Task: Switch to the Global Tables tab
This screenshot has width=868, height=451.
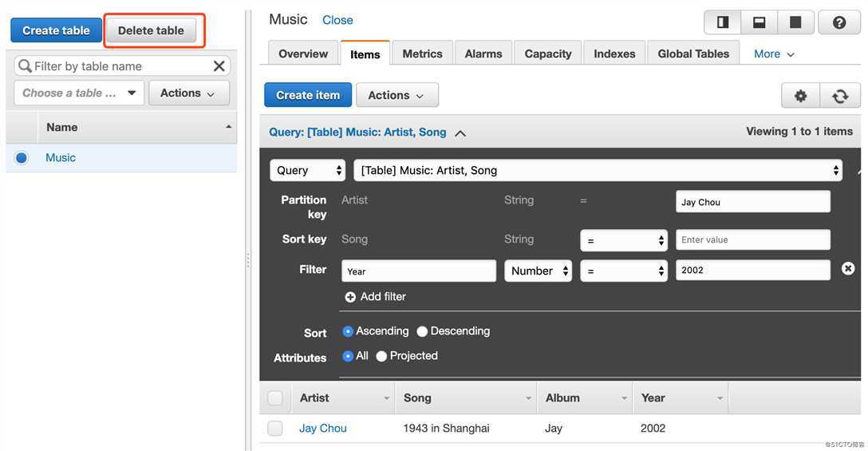Action: pos(693,53)
